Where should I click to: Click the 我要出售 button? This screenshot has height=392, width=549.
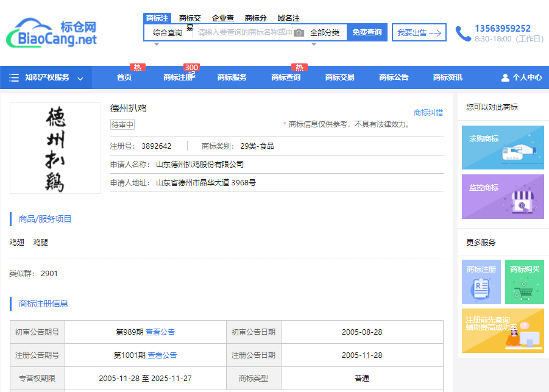click(x=419, y=33)
